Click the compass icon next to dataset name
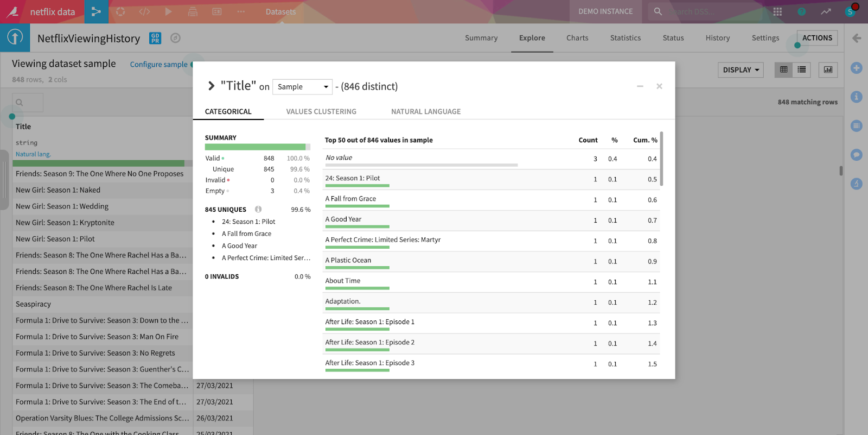The image size is (868, 435). click(175, 38)
